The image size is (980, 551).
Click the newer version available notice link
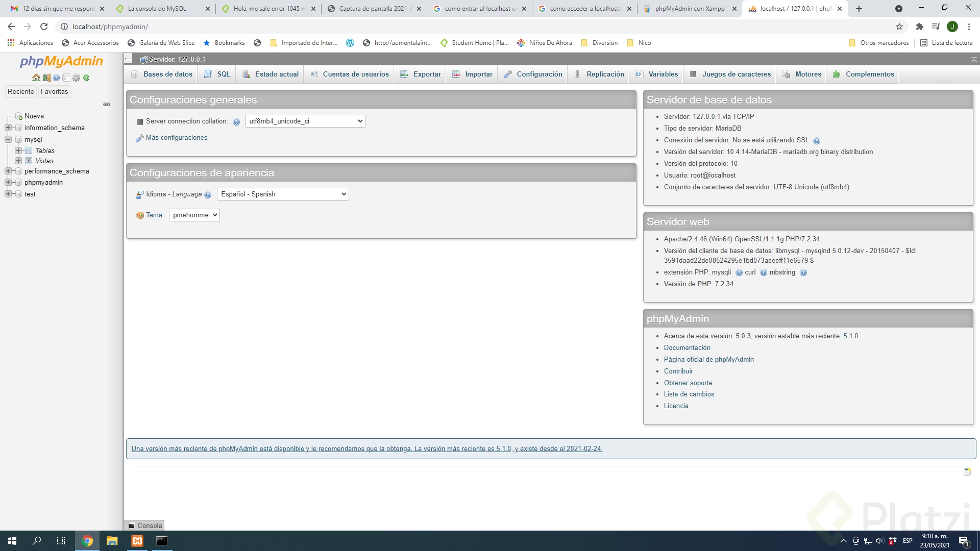[x=367, y=449]
